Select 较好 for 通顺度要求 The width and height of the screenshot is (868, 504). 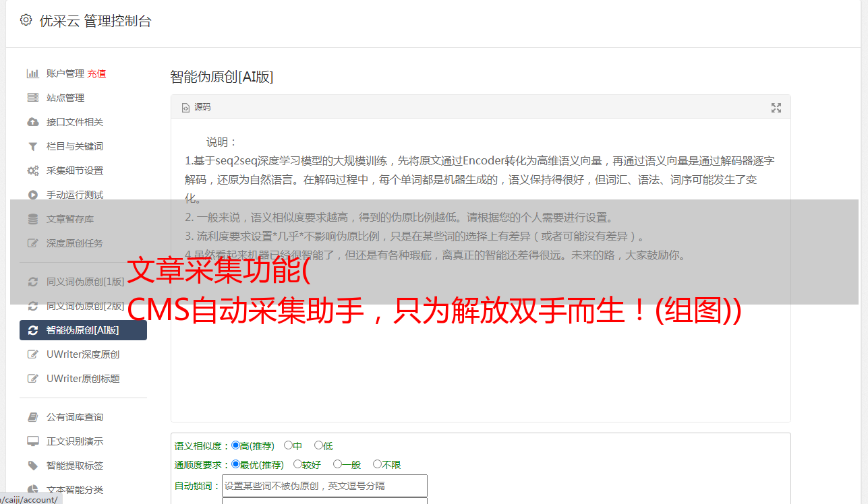[x=297, y=464]
